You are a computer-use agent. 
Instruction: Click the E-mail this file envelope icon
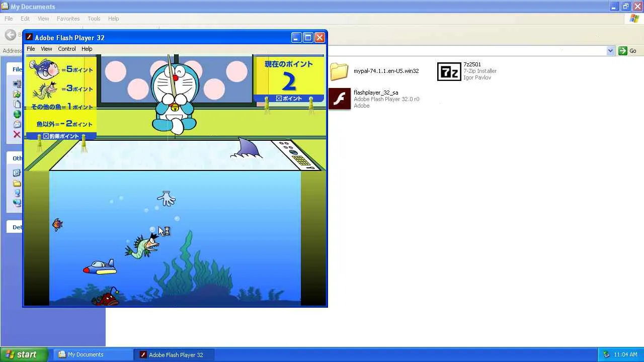pos(17,124)
